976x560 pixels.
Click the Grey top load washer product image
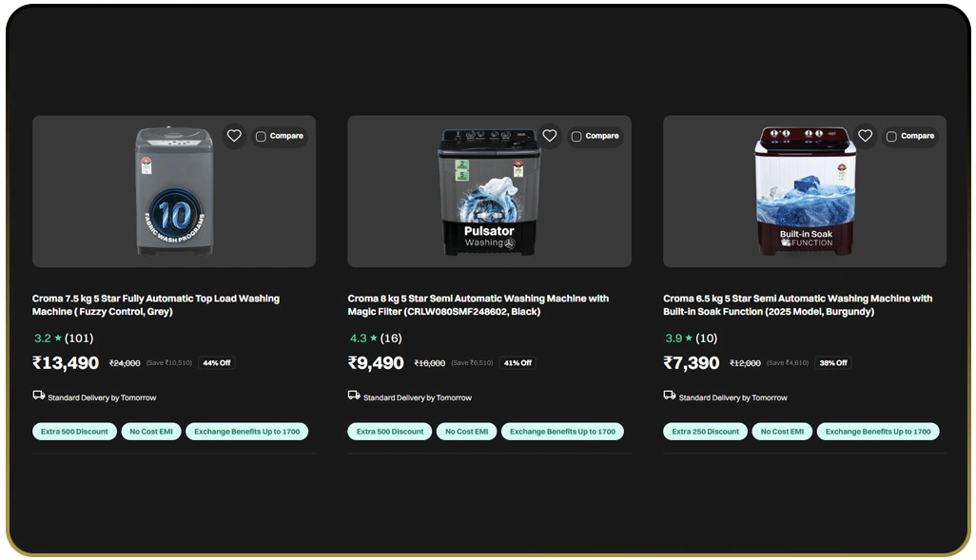pyautogui.click(x=173, y=190)
